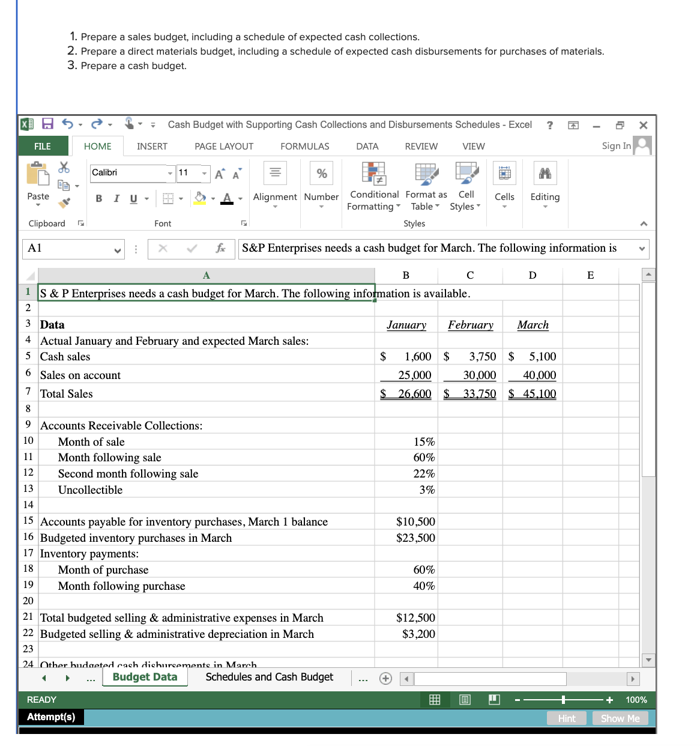Click the Name Box showing A1
Screen dimensions: 700x746
(x=74, y=248)
